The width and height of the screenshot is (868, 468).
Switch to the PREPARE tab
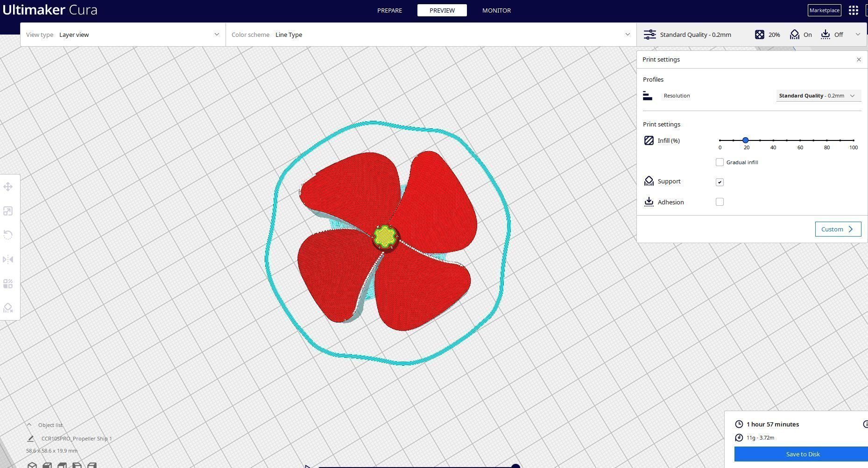pos(389,10)
